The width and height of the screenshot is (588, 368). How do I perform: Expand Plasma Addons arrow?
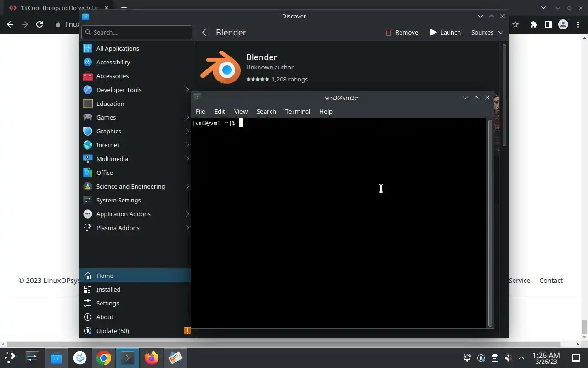coord(187,228)
